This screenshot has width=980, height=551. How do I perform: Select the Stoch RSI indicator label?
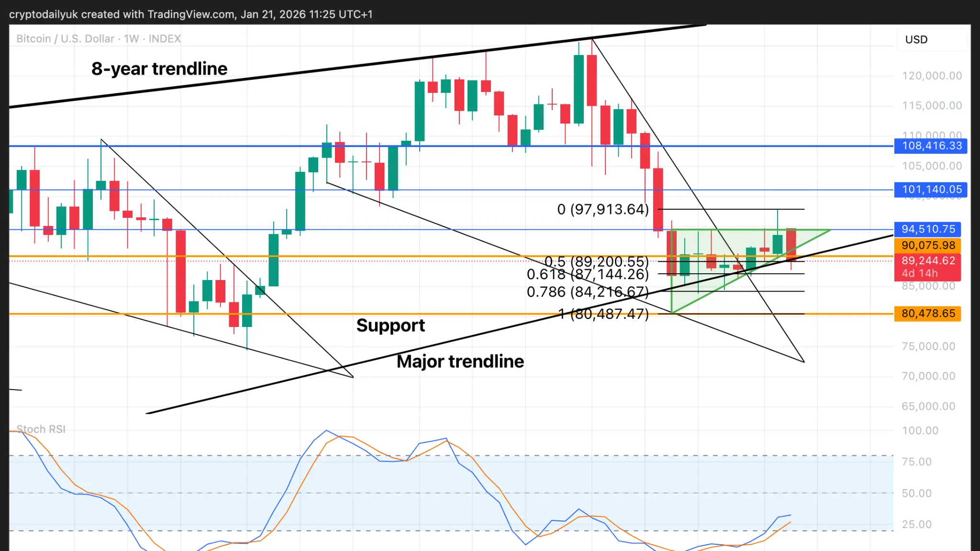click(41, 429)
